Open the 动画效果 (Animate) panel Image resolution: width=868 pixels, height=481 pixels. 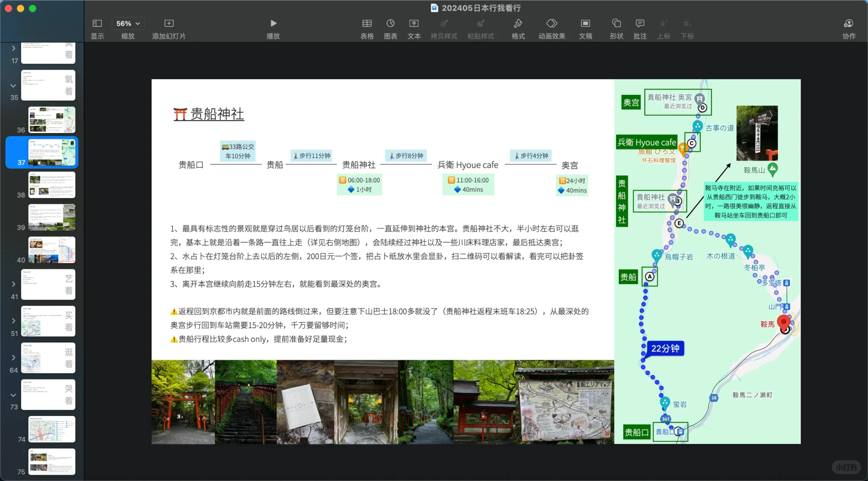[x=551, y=28]
